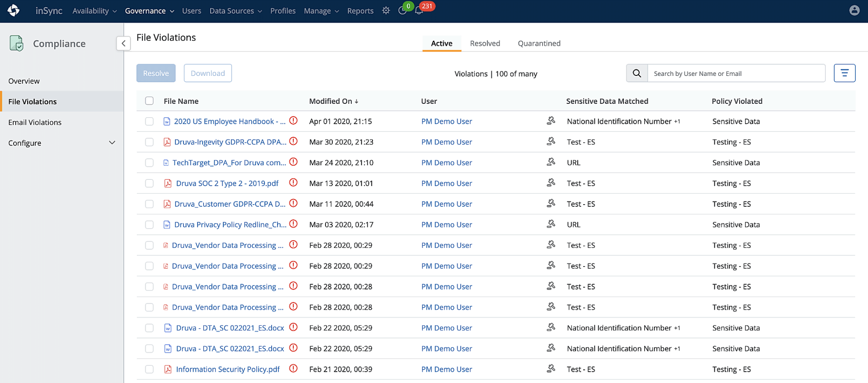Click legal hold icon in Apr 01 2020 row
This screenshot has height=383, width=868.
pos(551,121)
